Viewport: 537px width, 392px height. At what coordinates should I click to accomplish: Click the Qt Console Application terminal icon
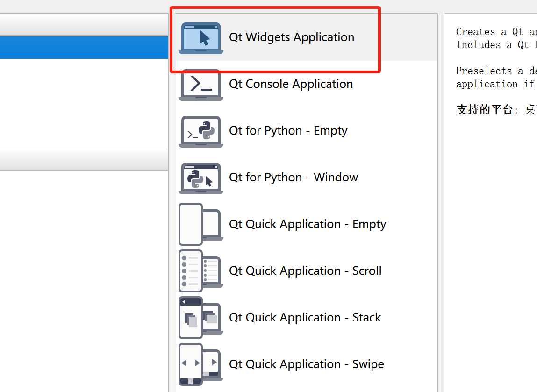click(x=200, y=85)
